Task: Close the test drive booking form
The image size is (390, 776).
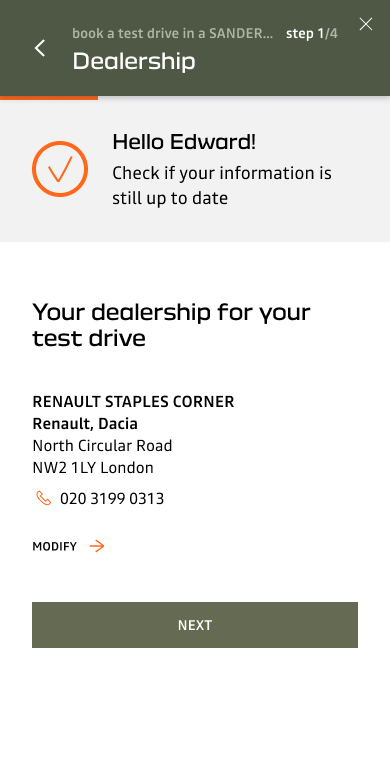Action: pos(366,24)
